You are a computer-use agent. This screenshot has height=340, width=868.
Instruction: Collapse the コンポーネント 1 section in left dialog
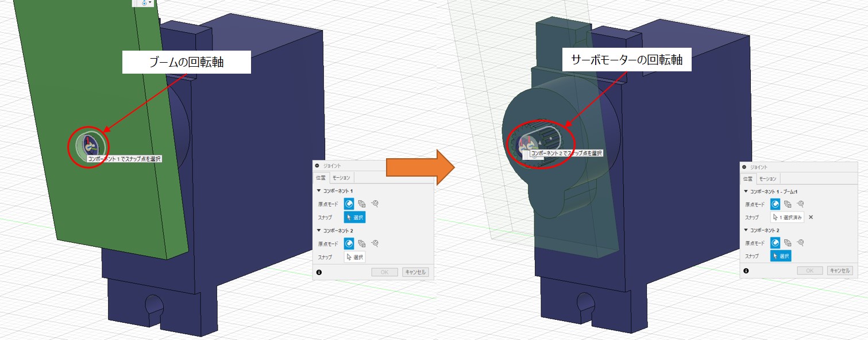[319, 190]
